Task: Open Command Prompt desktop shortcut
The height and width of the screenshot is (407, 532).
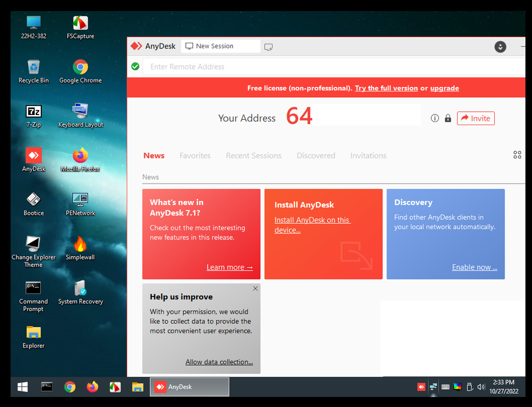Action: 34,296
